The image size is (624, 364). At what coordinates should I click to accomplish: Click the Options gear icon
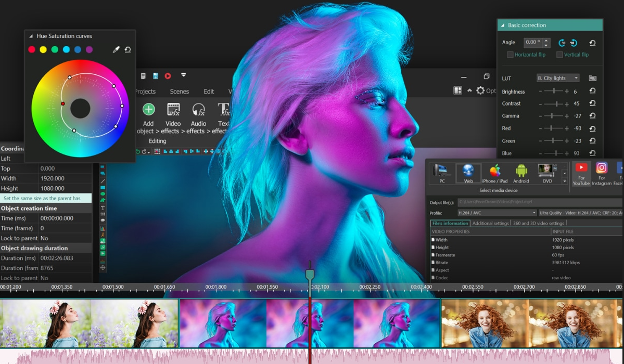click(481, 90)
